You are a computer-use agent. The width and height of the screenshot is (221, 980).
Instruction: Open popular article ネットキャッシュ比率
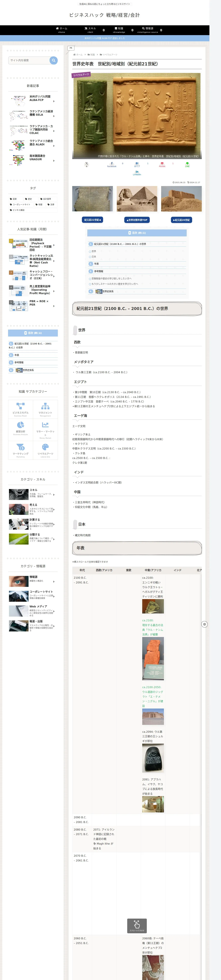[x=33, y=261]
